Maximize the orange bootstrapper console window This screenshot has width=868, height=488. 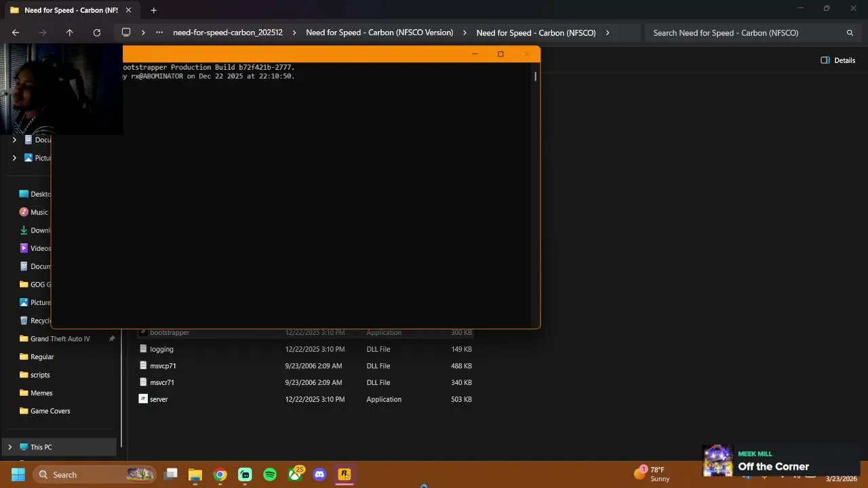500,54
